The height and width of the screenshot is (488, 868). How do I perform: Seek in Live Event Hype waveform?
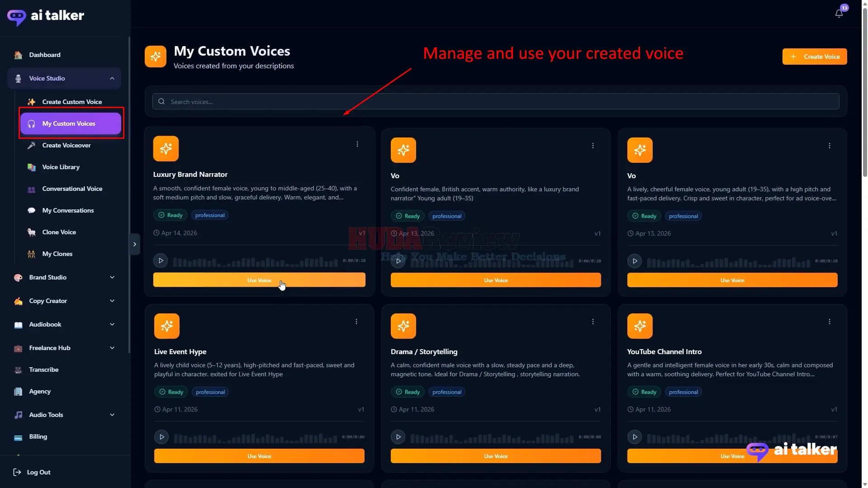tap(255, 438)
